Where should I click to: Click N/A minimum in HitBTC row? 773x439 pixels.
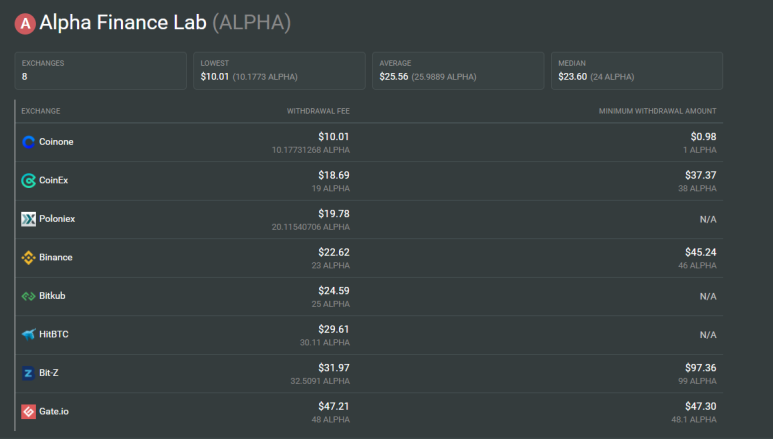click(708, 334)
